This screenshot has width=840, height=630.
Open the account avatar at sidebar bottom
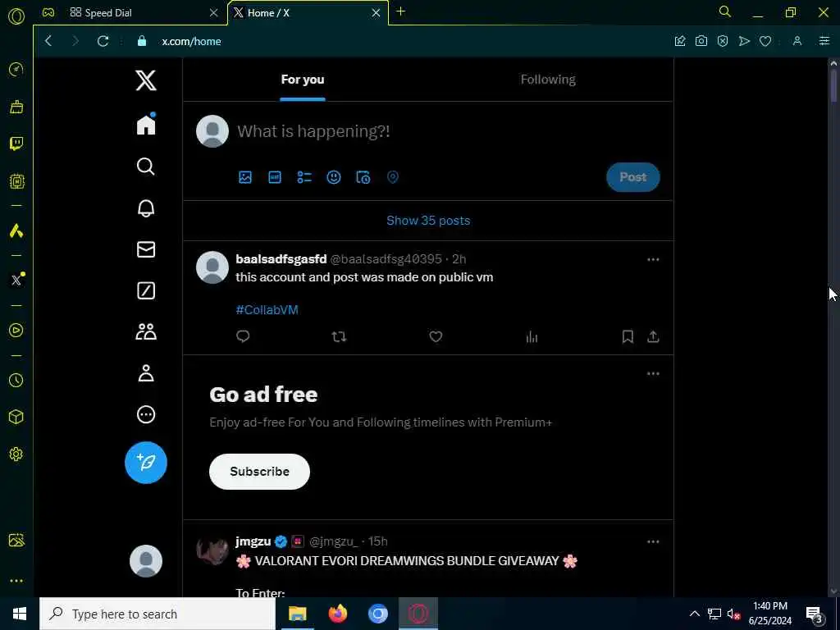click(x=146, y=561)
